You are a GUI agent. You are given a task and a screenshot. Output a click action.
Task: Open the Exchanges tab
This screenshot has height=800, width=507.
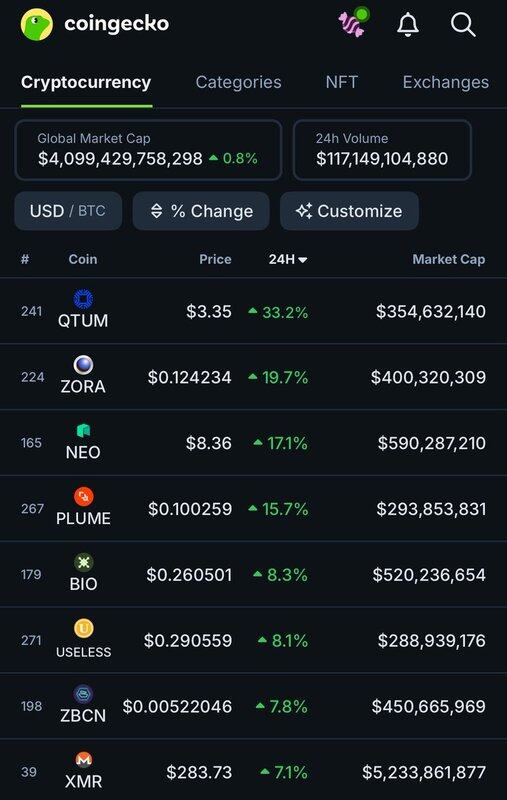[446, 82]
